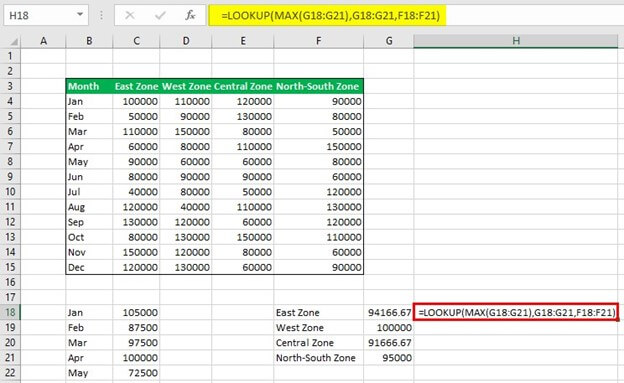Select the Apr cell in row 21
The height and width of the screenshot is (383, 624).
(89, 358)
